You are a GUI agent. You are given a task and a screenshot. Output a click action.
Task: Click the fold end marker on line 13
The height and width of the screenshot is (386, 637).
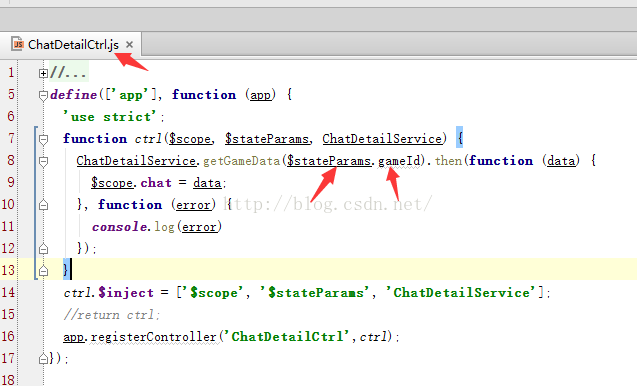coord(43,271)
